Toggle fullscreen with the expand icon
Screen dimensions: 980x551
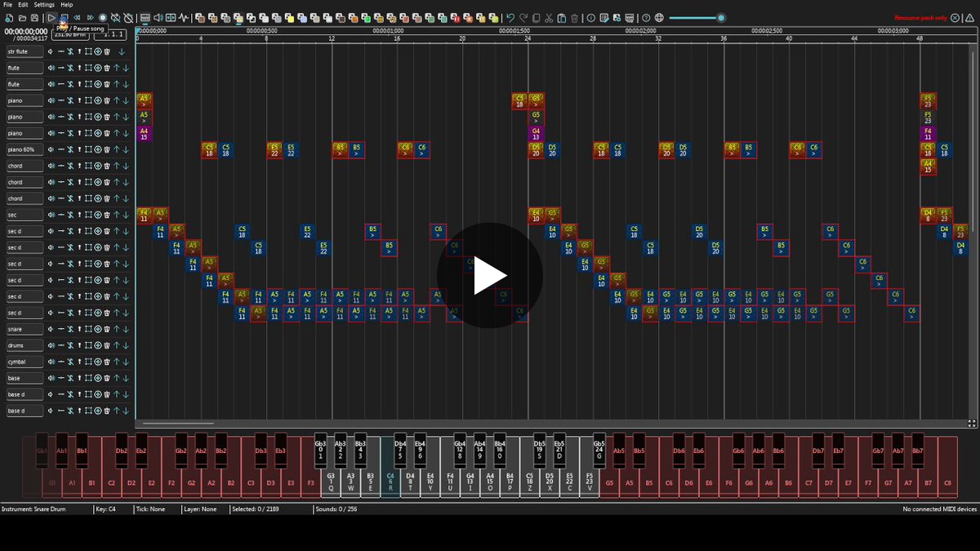(x=972, y=423)
